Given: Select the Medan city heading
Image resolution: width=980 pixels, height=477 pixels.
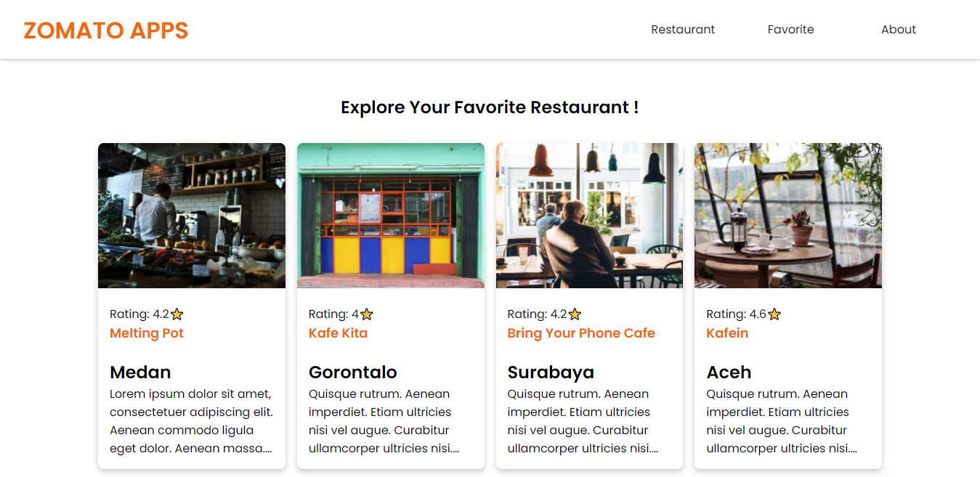Looking at the screenshot, I should tap(140, 372).
